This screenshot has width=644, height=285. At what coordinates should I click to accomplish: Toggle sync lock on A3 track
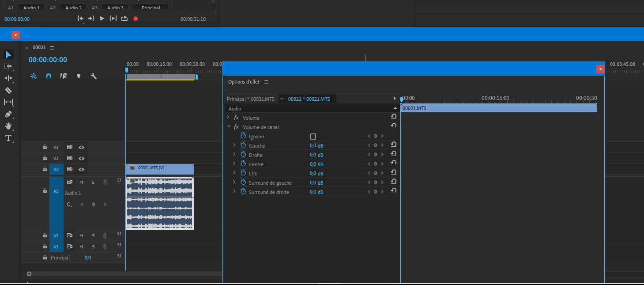tap(69, 247)
